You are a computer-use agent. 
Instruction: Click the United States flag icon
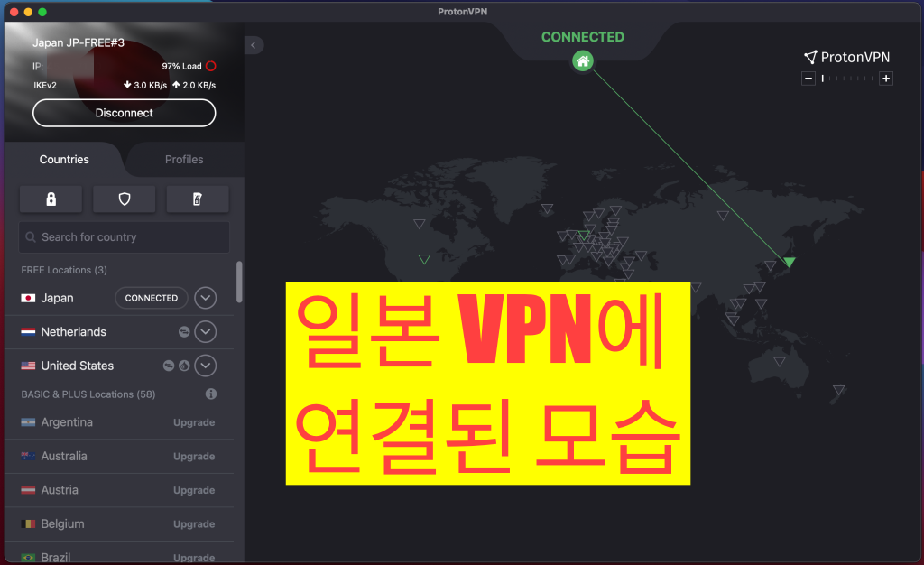click(x=28, y=366)
